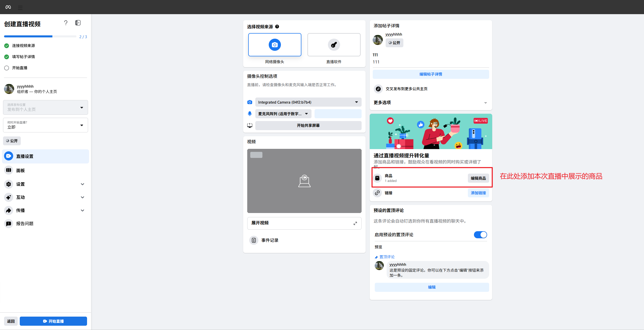
Task: Open the hamburger menu in top bar
Action: click(x=20, y=8)
